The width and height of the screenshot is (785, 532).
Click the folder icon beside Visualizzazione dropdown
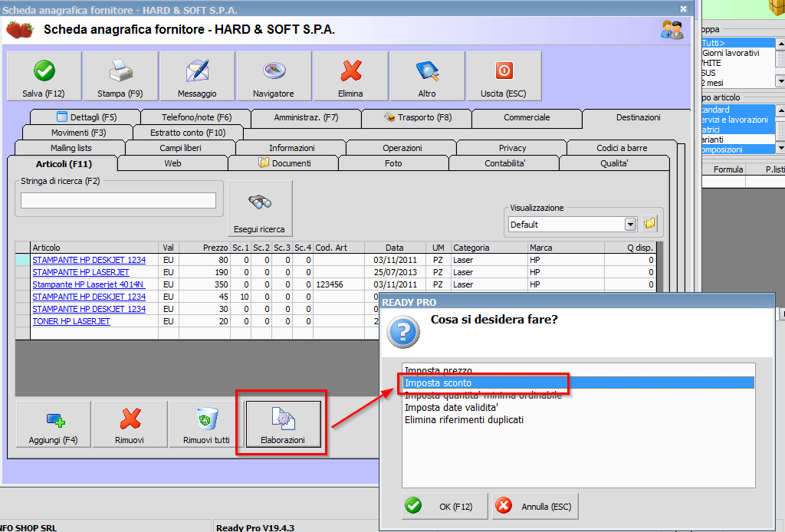pos(650,223)
